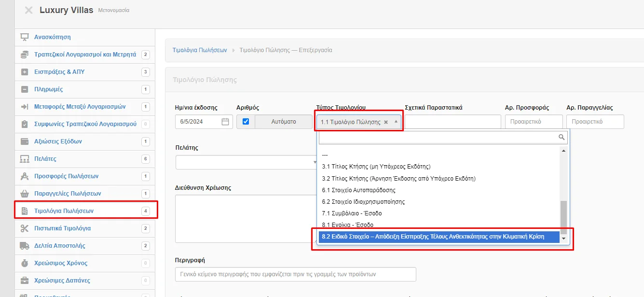Click the truck icon for Δελτία Αποστολής
Screen dimensions: 644x297
25,246
